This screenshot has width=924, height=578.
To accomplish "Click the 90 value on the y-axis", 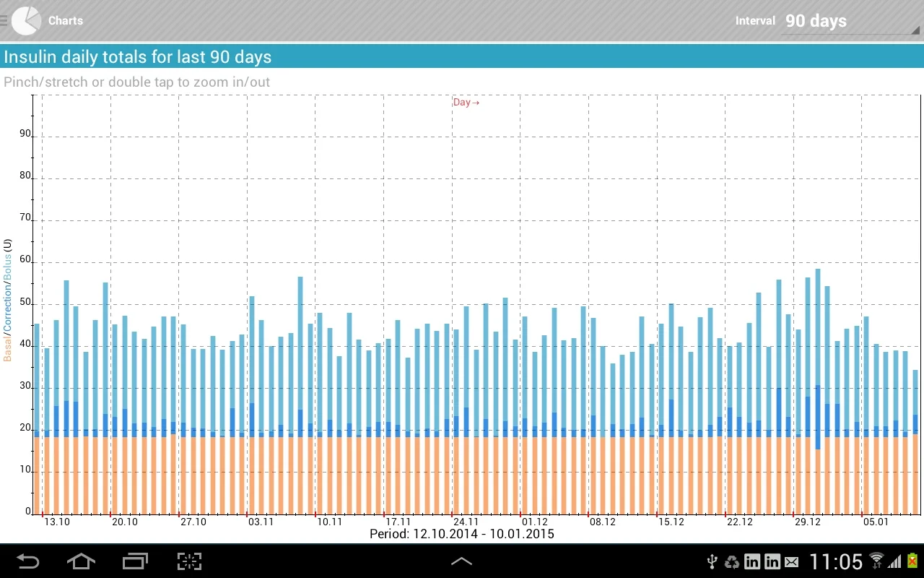I will (x=25, y=134).
